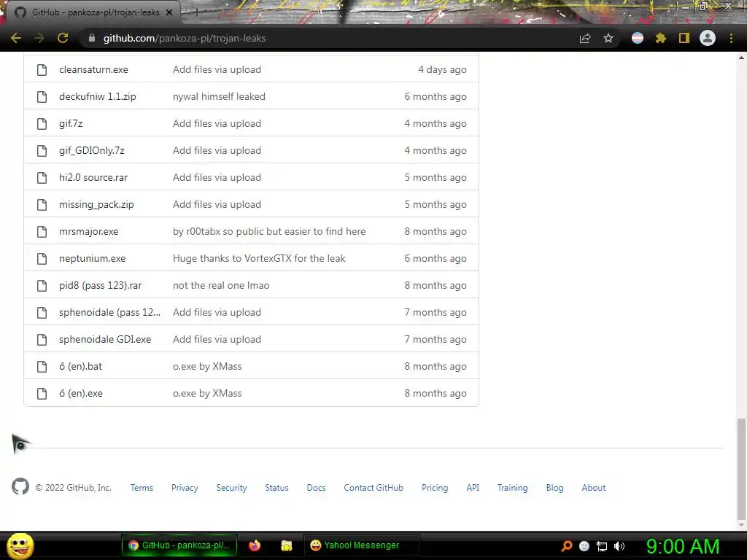Click footer Terms link
The width and height of the screenshot is (747, 560).
[142, 488]
